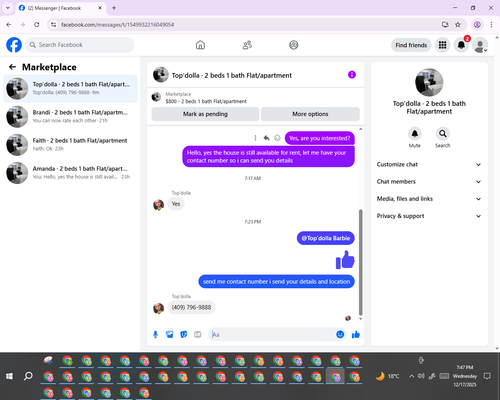Screen dimensions: 500x400
Task: Click the @Top'dolla Barbie mention
Action: tap(326, 238)
